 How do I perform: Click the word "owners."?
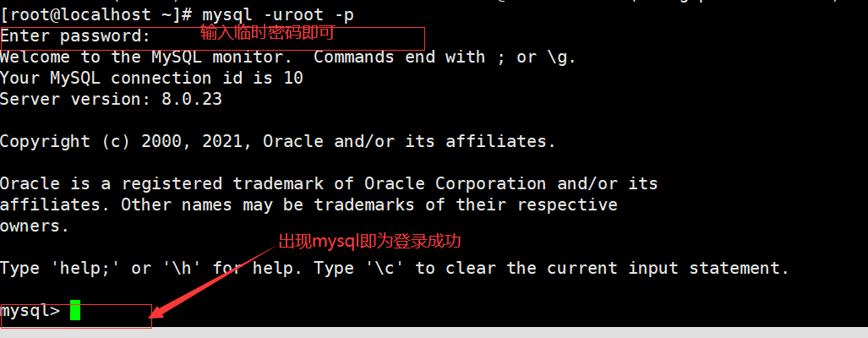coord(35,226)
